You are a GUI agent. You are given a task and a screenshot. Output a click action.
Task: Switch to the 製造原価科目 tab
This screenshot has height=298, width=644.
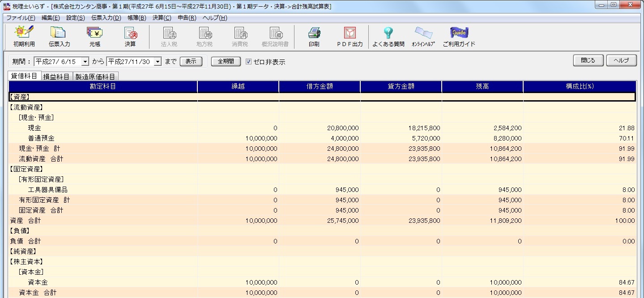point(95,77)
